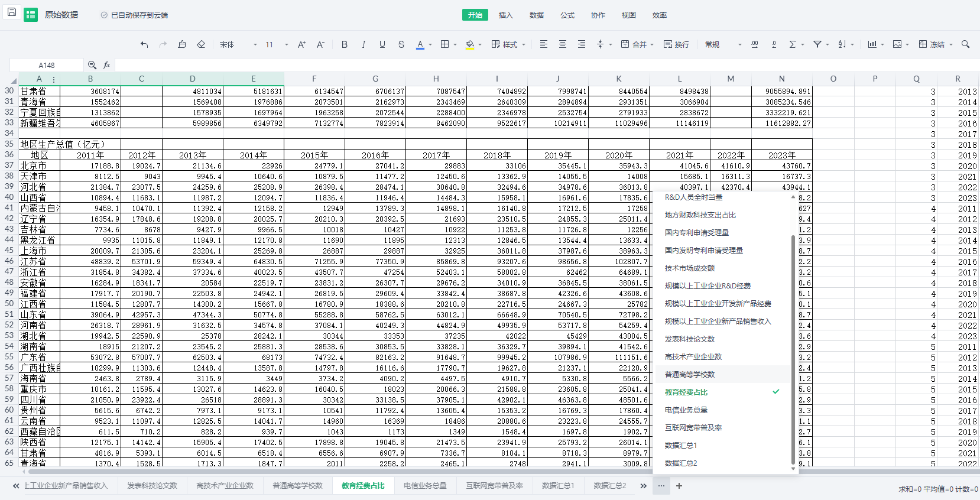This screenshot has height=500, width=980.
Task: Switch to the 插入 menu tab
Action: click(x=505, y=15)
